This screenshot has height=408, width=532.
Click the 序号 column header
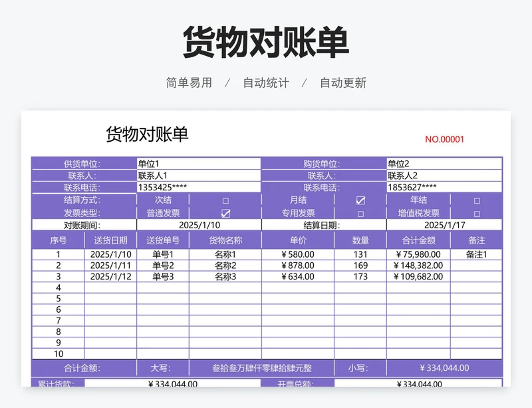coord(58,240)
